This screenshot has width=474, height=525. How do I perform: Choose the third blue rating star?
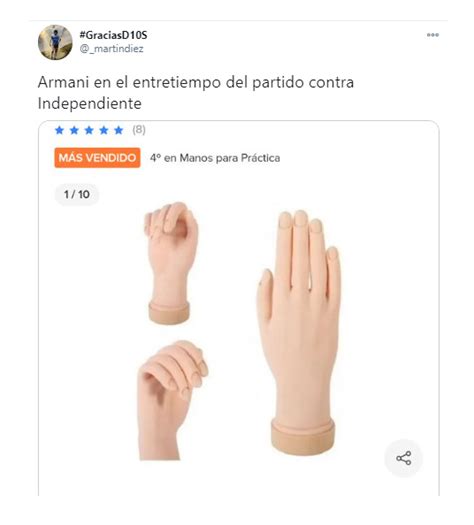pyautogui.click(x=89, y=130)
